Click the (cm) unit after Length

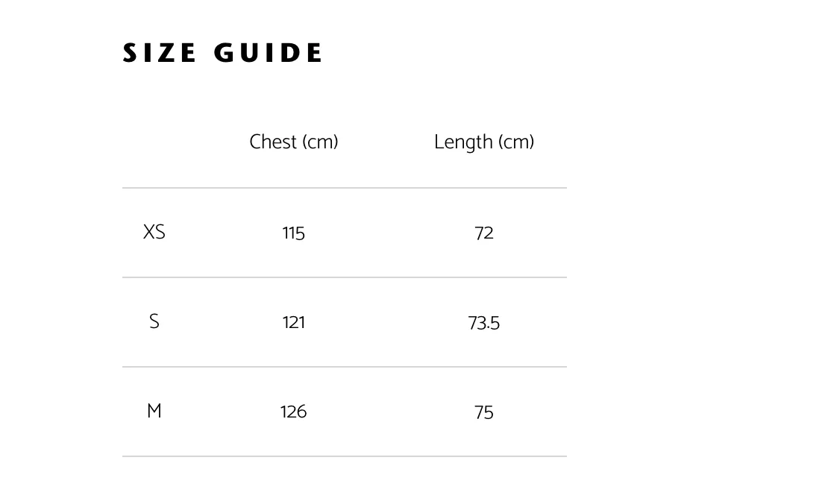(x=516, y=142)
